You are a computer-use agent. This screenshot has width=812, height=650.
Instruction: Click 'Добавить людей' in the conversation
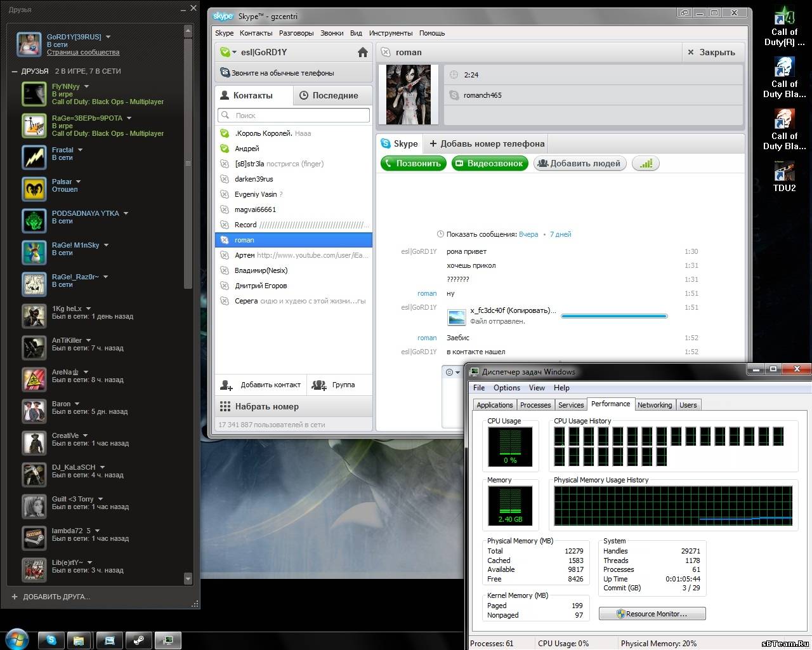point(580,163)
